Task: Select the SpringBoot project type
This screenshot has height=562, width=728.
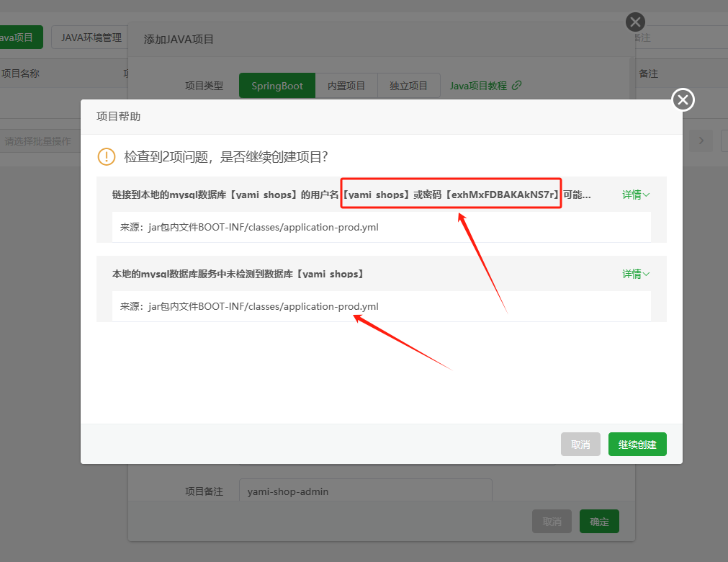Action: tap(277, 85)
